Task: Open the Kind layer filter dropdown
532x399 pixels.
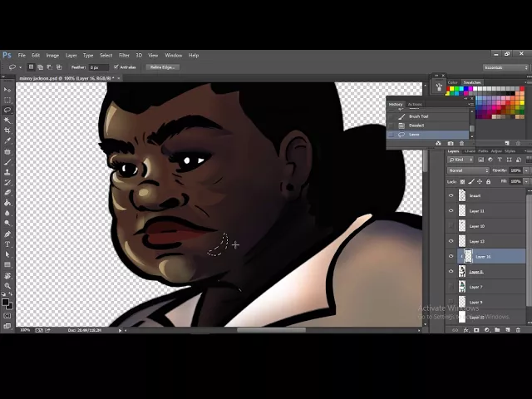Action: pyautogui.click(x=461, y=160)
